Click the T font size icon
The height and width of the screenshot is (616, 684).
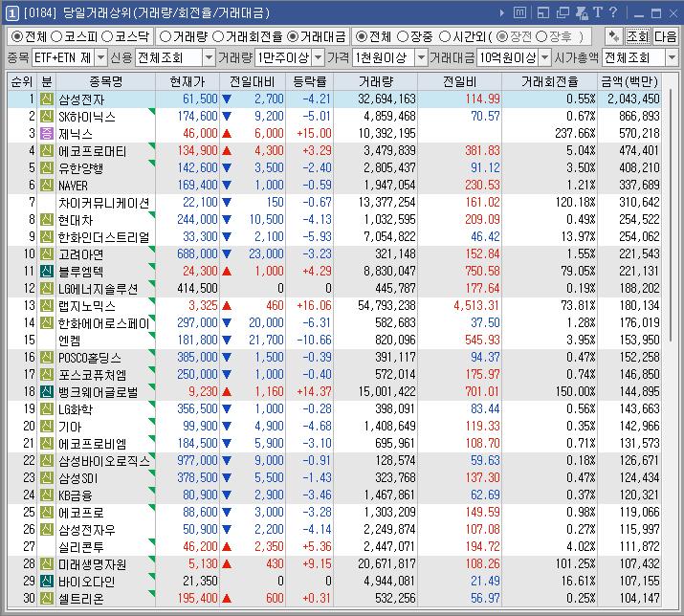click(598, 12)
